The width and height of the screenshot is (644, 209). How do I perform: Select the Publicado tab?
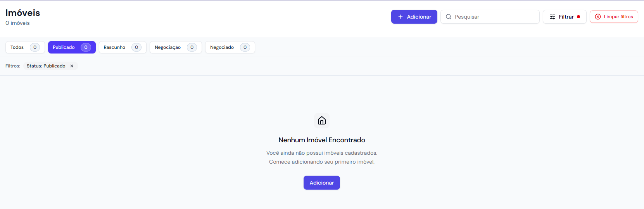click(x=64, y=47)
